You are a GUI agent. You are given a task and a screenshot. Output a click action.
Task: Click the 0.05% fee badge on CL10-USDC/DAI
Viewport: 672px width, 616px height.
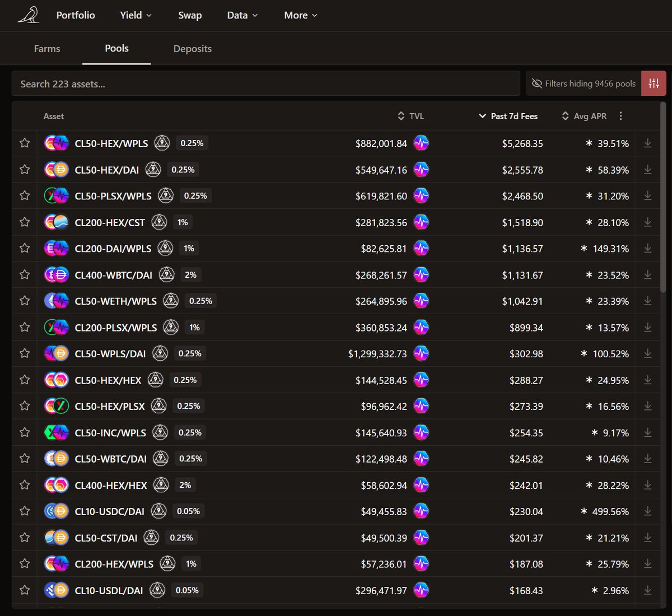188,511
